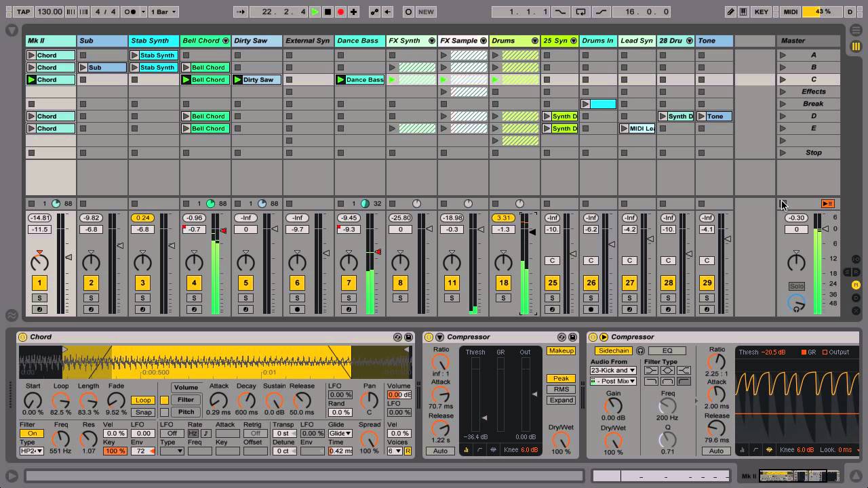Click the NEW button in the transport
The width and height of the screenshot is (868, 488).
(427, 12)
